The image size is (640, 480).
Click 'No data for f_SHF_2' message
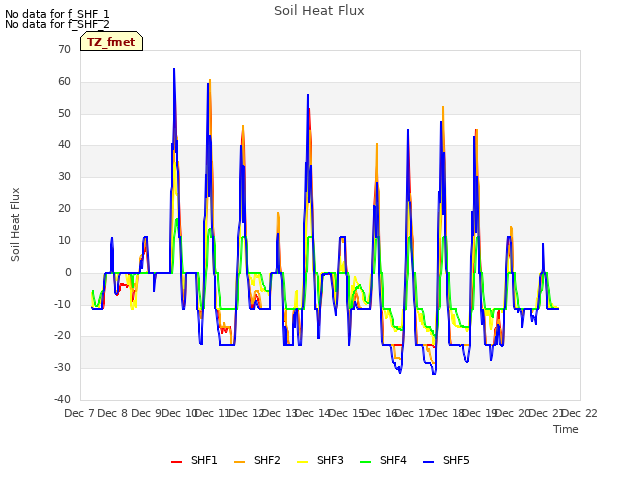(57, 24)
